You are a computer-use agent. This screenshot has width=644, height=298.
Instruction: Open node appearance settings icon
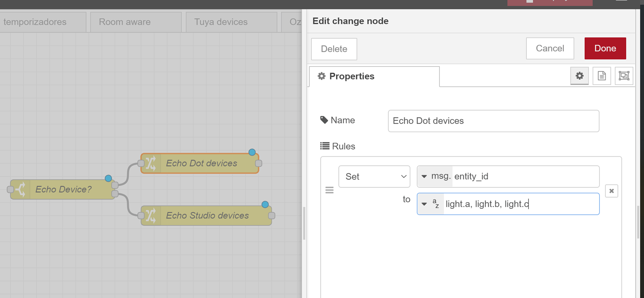tap(624, 76)
